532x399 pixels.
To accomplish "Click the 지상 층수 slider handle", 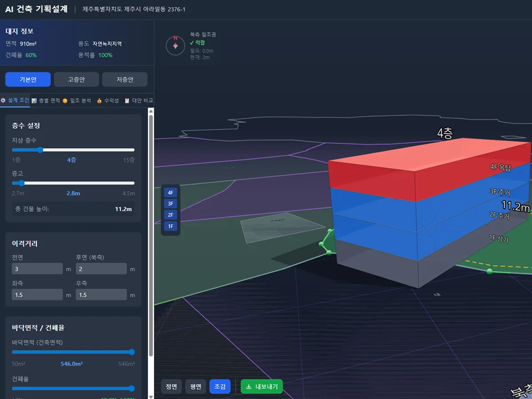I will [40, 150].
